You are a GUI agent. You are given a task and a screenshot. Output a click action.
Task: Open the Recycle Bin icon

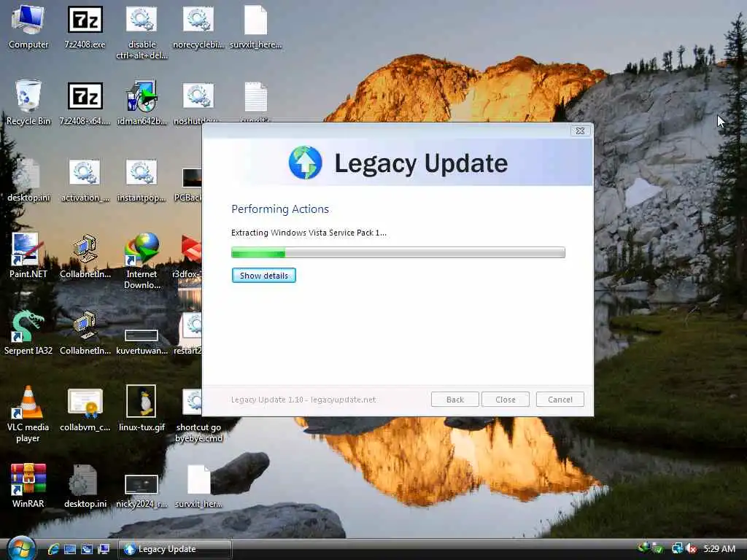tap(28, 104)
